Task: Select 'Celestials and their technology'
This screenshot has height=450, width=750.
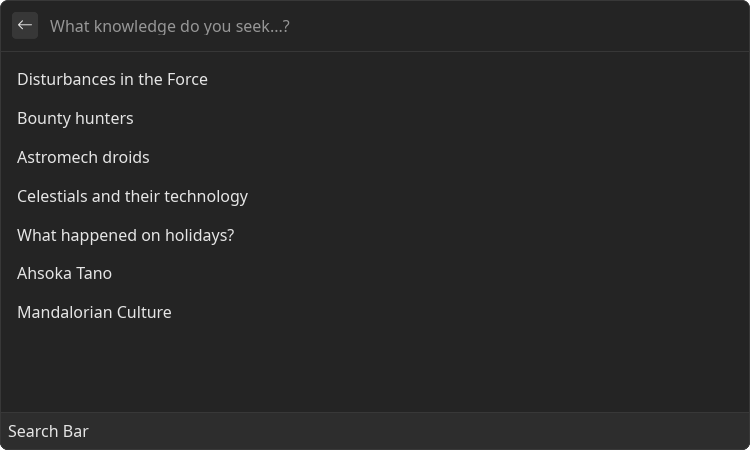Action: [375, 197]
